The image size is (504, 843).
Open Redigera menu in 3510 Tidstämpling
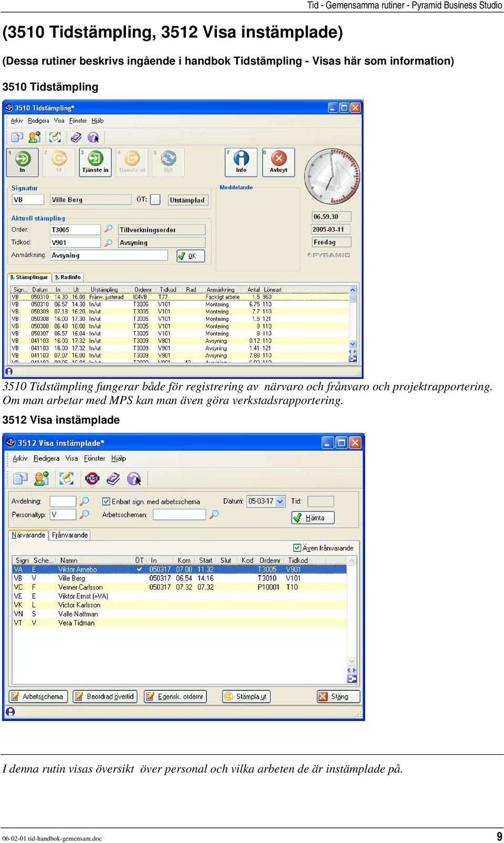tap(38, 121)
